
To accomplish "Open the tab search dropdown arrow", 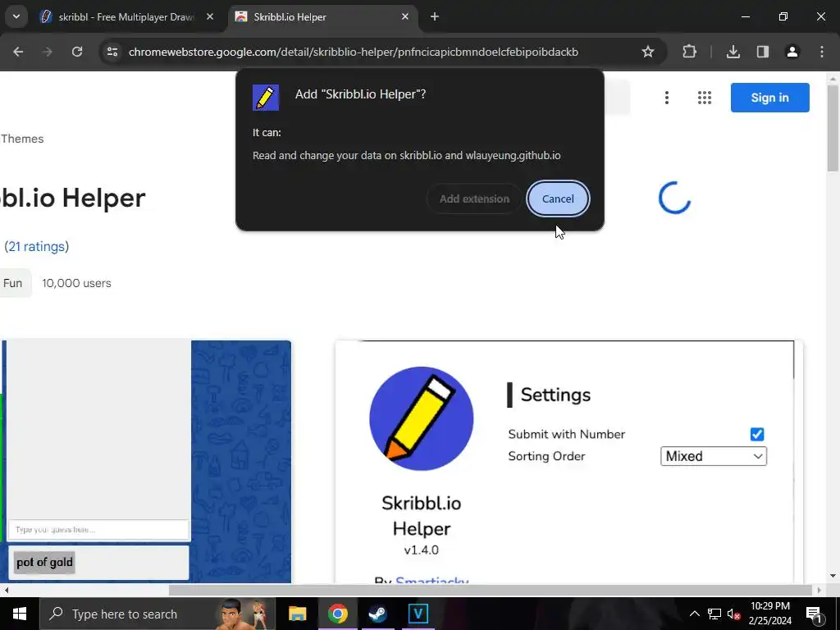I will point(16,16).
